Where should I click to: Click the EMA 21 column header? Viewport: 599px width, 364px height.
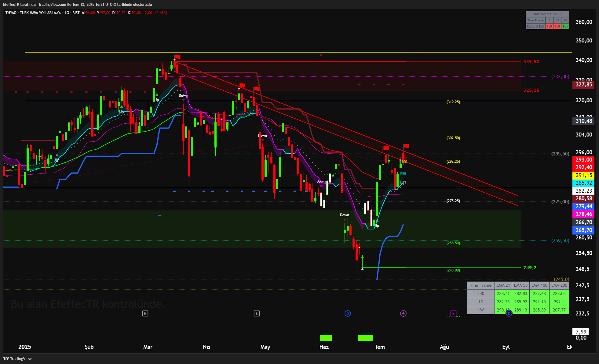(503, 285)
